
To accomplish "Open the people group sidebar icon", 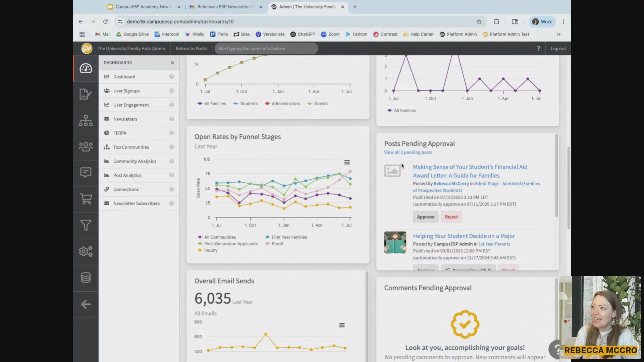I will [86, 147].
